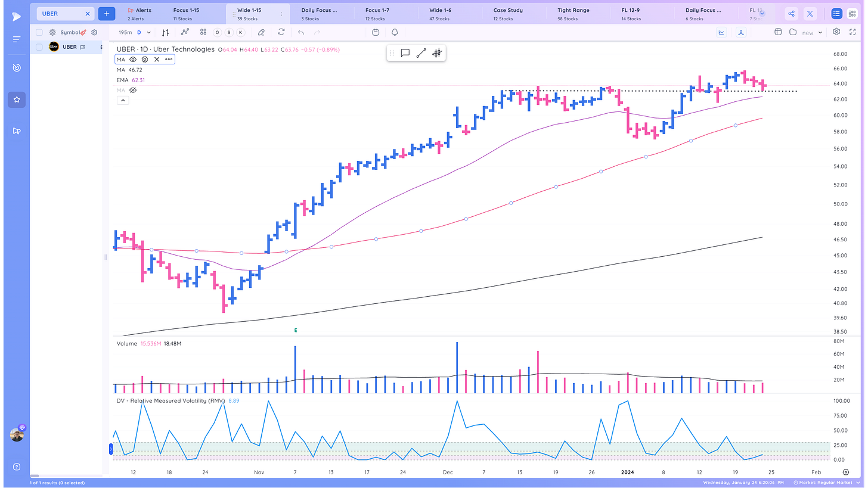Show the hidden MA indicator via crossed eye
Viewport: 868px width, 488px height.
(x=134, y=90)
